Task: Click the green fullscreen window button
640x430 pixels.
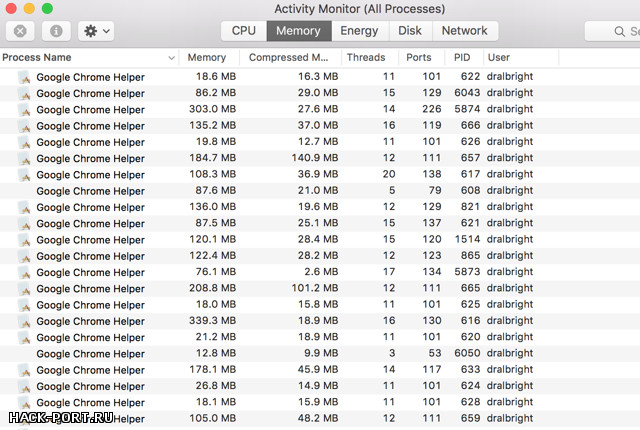Action: 47,8
